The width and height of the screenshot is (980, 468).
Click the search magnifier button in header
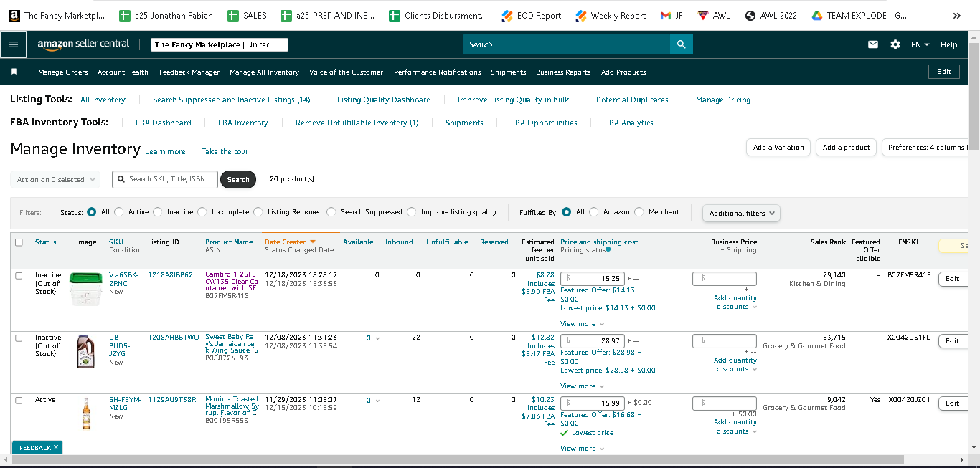(x=682, y=44)
